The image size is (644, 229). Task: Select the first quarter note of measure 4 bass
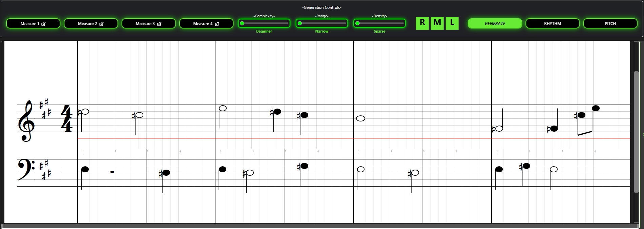pyautogui.click(x=499, y=169)
